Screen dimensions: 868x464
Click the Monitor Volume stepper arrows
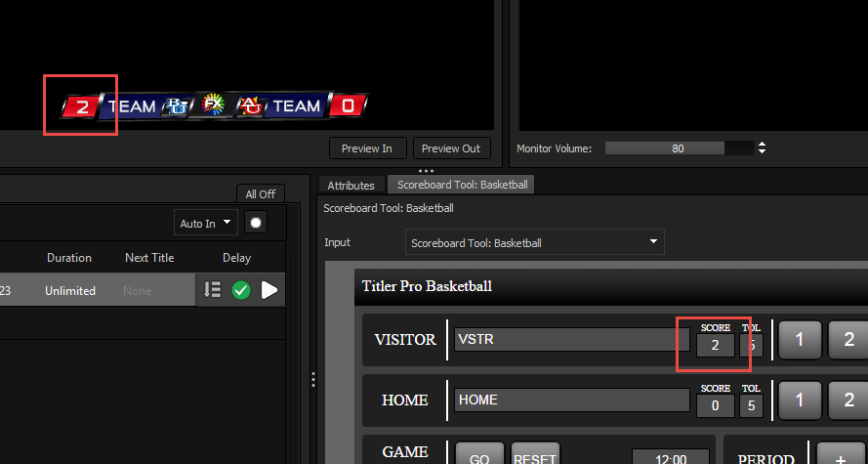pos(763,148)
